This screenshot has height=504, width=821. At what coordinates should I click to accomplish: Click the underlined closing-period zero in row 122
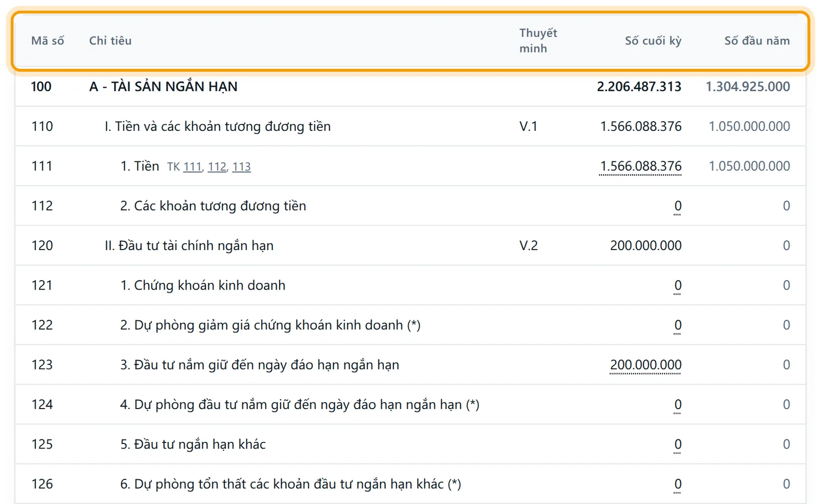(x=677, y=325)
